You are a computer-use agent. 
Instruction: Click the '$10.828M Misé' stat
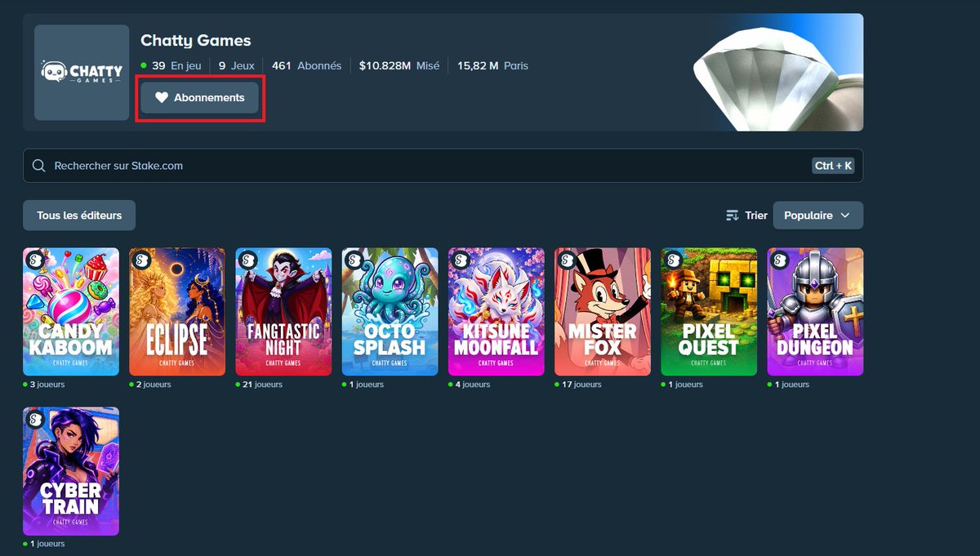[399, 65]
